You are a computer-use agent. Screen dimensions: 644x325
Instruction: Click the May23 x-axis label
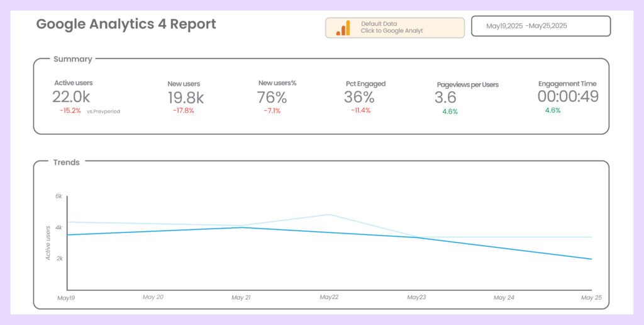click(416, 297)
